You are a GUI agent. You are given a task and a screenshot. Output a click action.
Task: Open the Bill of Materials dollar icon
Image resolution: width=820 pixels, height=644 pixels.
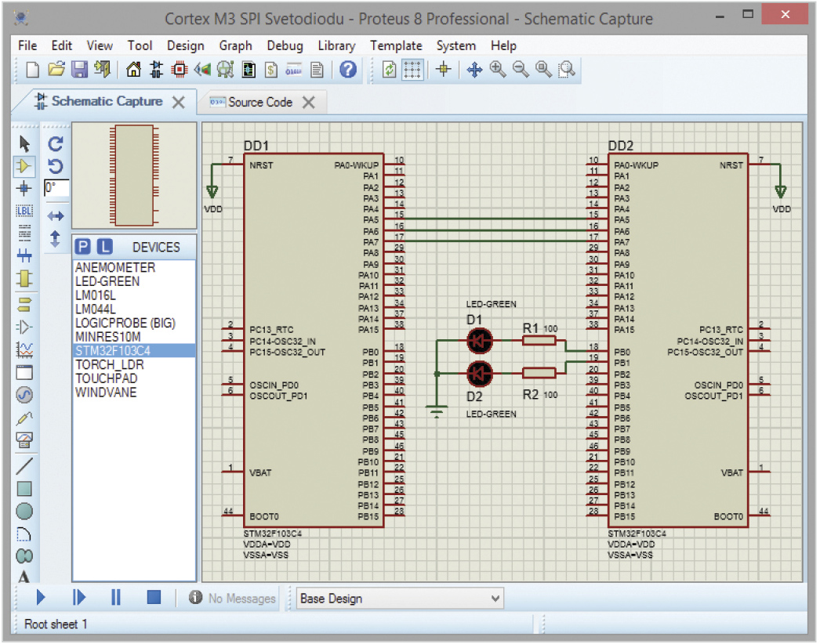click(x=271, y=70)
